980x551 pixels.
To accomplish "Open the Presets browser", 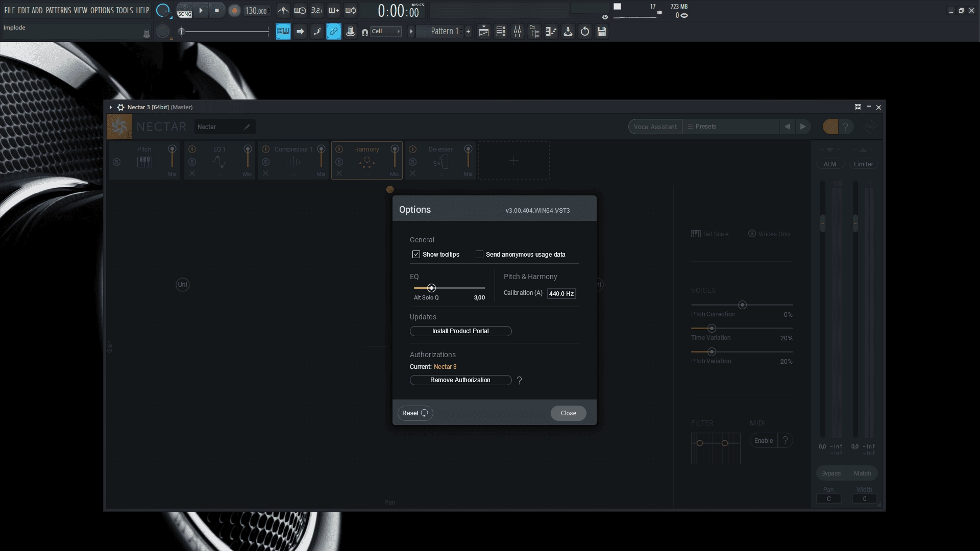I will click(730, 127).
